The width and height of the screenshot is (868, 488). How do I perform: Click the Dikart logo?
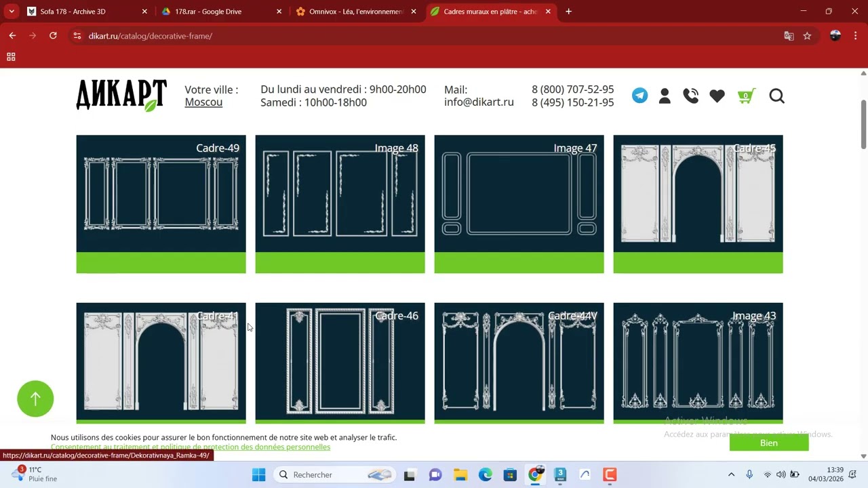tap(121, 95)
